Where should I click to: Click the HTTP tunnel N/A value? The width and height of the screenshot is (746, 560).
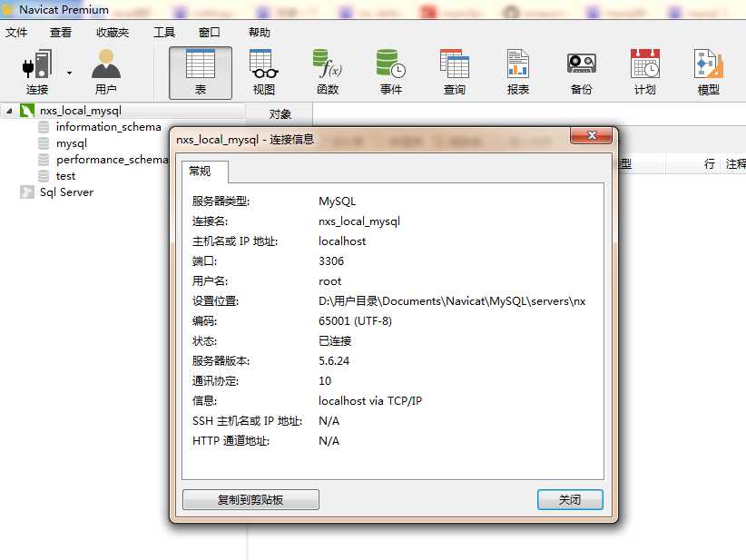[329, 441]
